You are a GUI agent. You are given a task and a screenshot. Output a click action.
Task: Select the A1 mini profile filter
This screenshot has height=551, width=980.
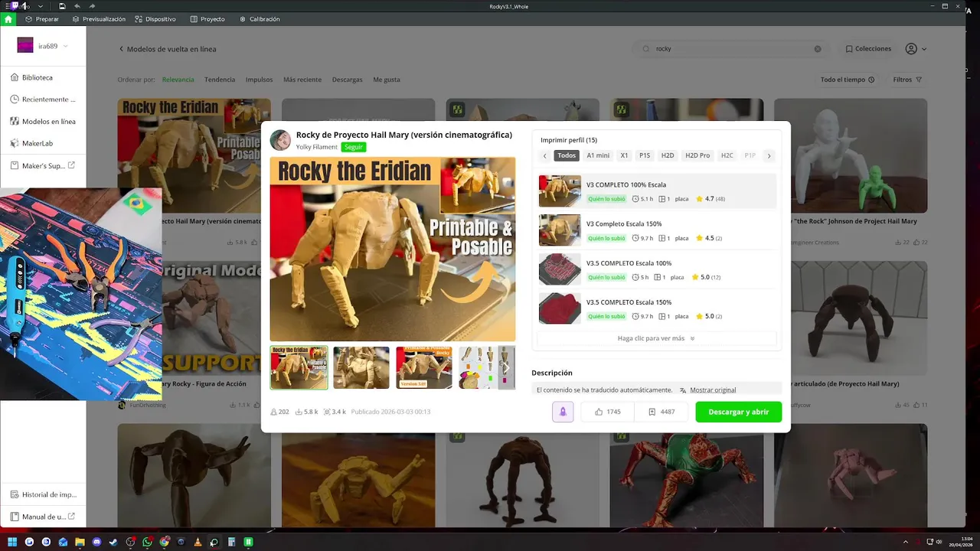coord(598,155)
